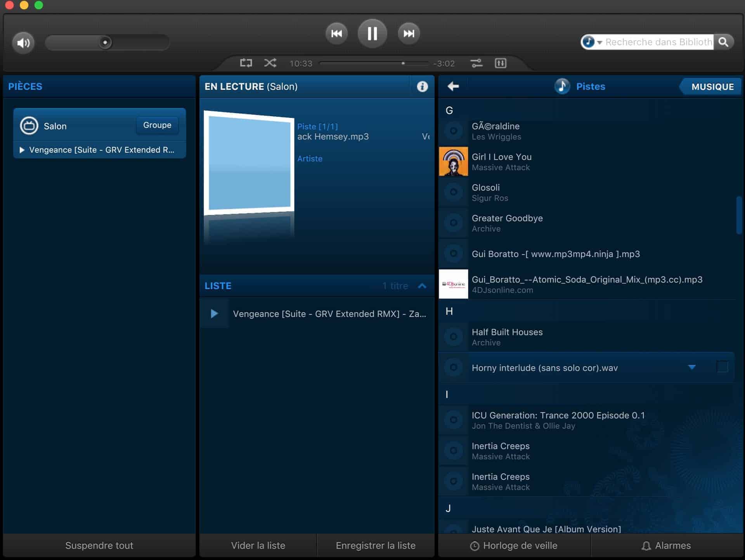This screenshot has height=560, width=745.
Task: Mute the volume speaker icon
Action: 23,43
